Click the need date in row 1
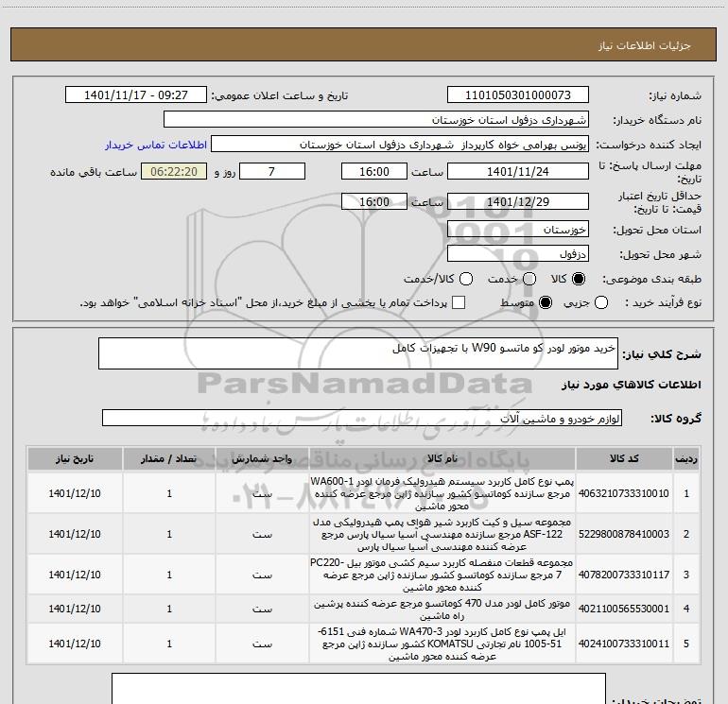Viewport: 728px width, 704px height. pyautogui.click(x=75, y=493)
